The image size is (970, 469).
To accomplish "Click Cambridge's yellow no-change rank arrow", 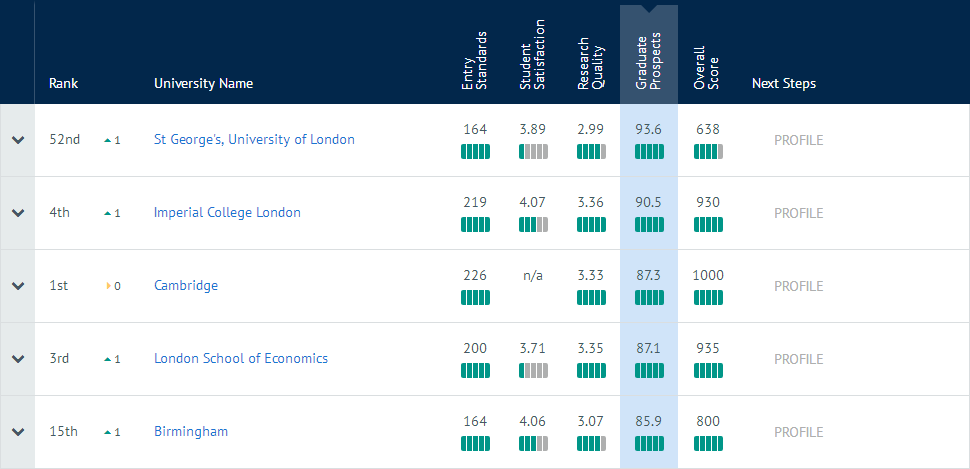I will pos(108,287).
